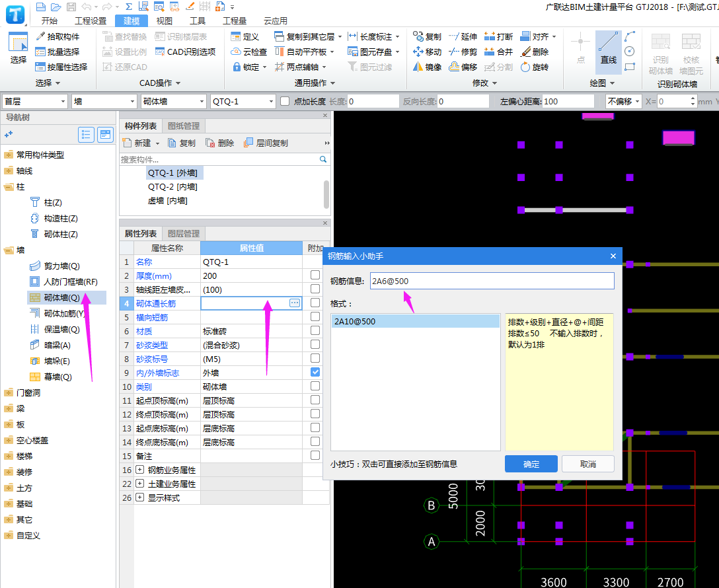Expand the 钢筋业务属性 property group
This screenshot has height=588, width=719.
coord(140,470)
